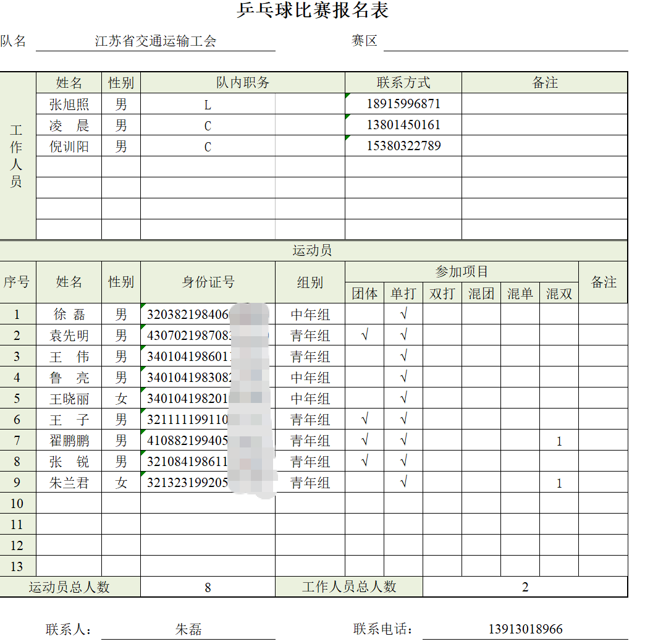Select the 身份证号 column header
Screen dimensions: 645x644
pyautogui.click(x=208, y=282)
